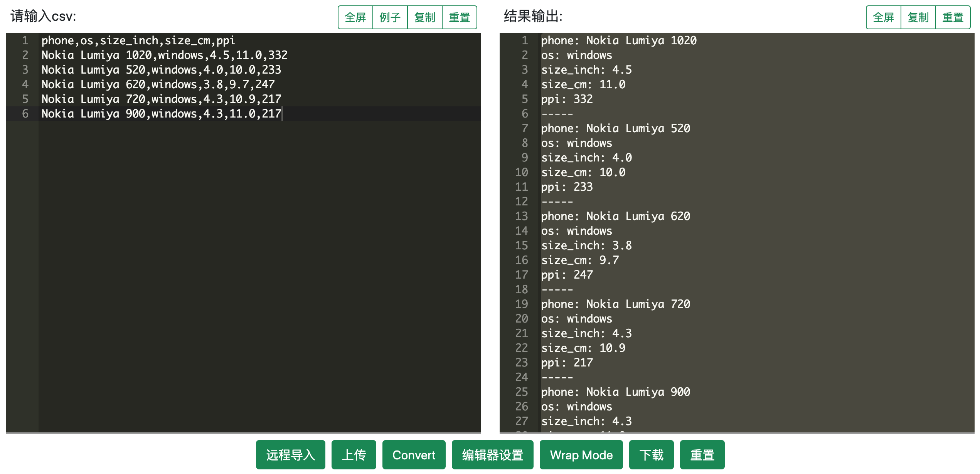Copy the result output using 复制
Image resolution: width=980 pixels, height=474 pixels.
coord(918,17)
